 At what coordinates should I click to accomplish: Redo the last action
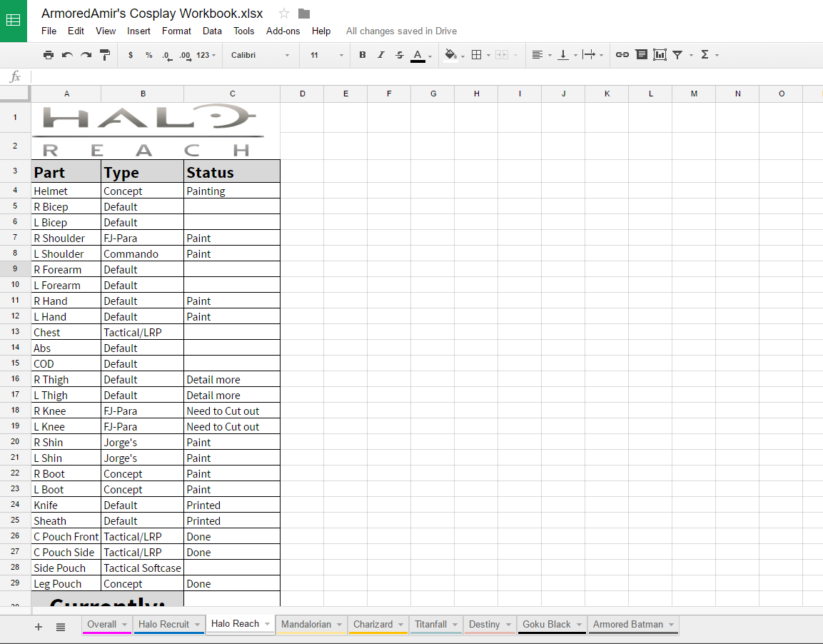(x=86, y=54)
